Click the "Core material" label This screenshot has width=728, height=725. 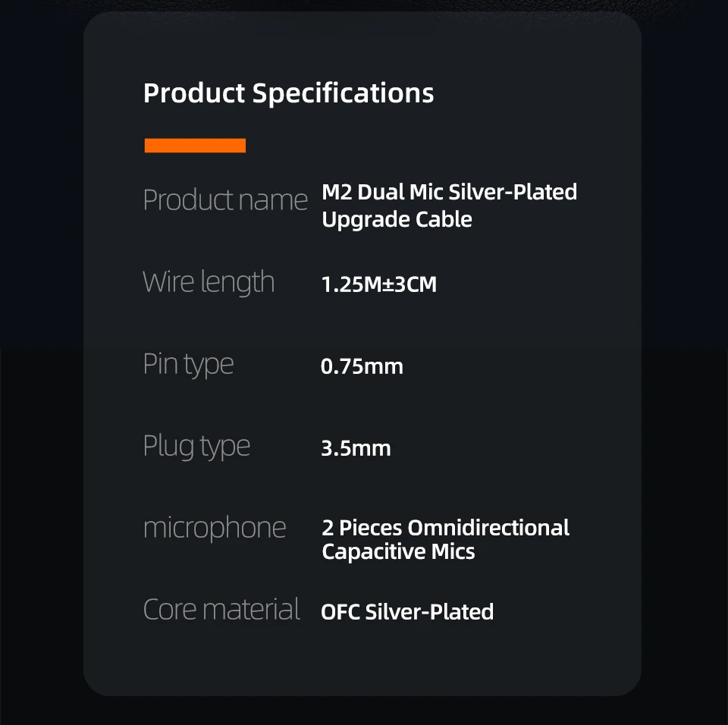[x=221, y=610]
